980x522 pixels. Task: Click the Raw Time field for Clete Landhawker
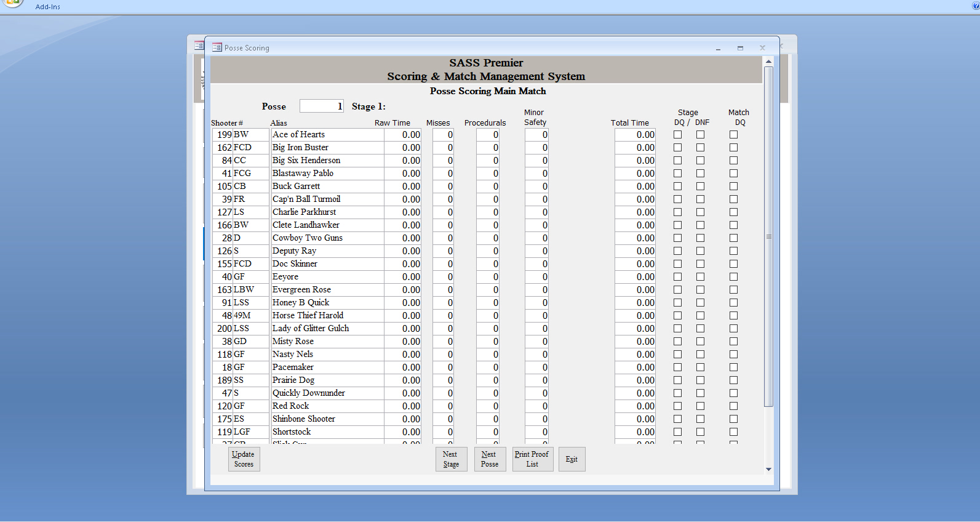coord(402,225)
